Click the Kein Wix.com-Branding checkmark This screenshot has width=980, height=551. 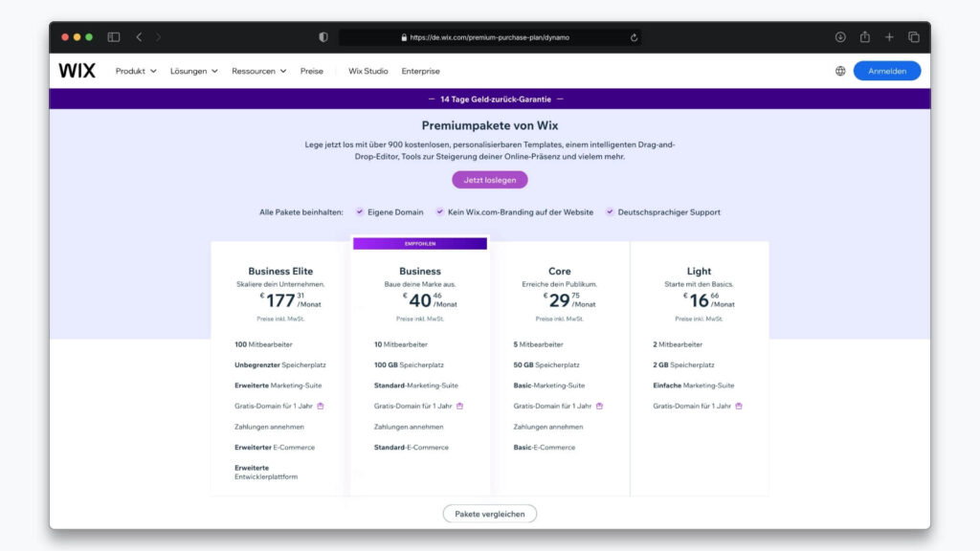[440, 211]
